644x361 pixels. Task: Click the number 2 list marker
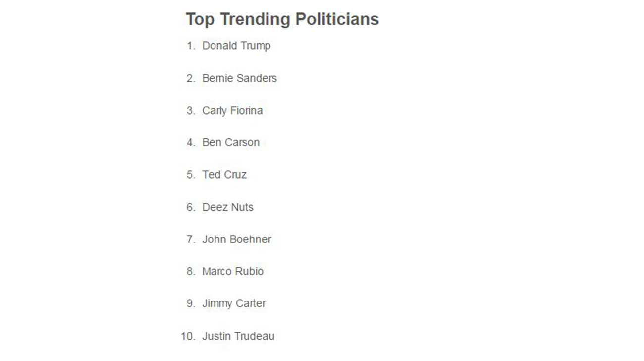pos(191,78)
